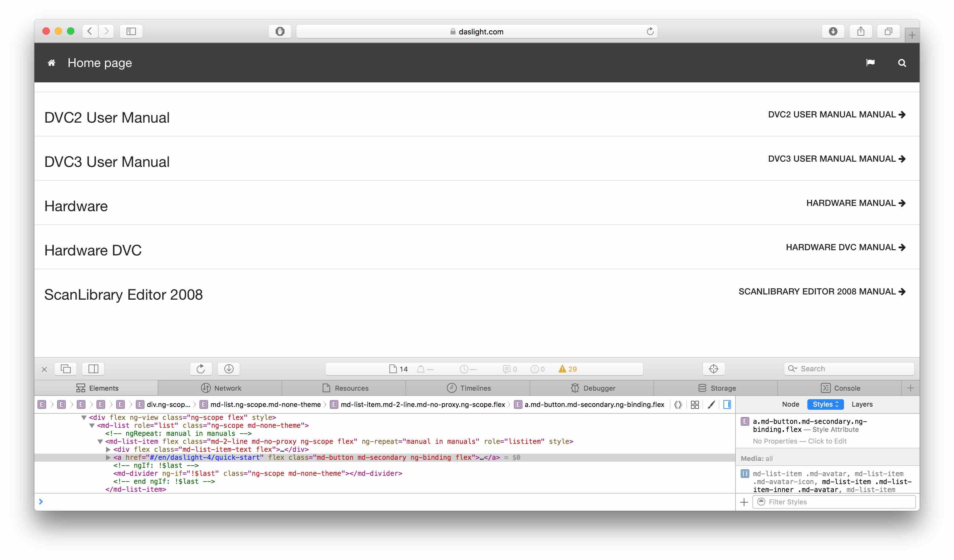Image resolution: width=954 pixels, height=560 pixels.
Task: Click the Safari share button
Action: [861, 31]
